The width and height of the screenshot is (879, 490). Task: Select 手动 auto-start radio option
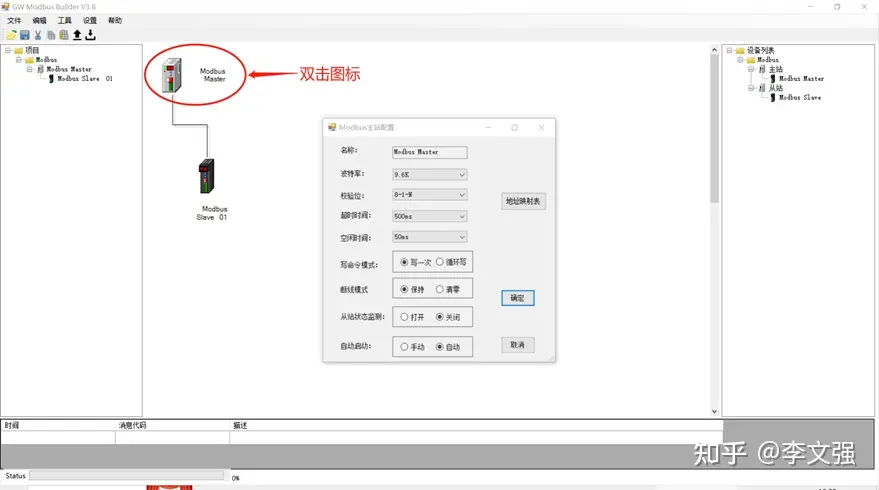pyautogui.click(x=404, y=347)
